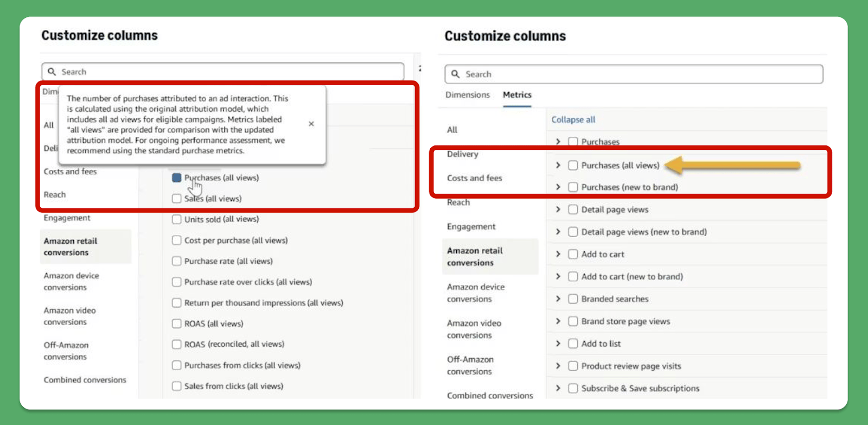Tick the Add to list checkbox
The height and width of the screenshot is (425, 868).
[573, 344]
